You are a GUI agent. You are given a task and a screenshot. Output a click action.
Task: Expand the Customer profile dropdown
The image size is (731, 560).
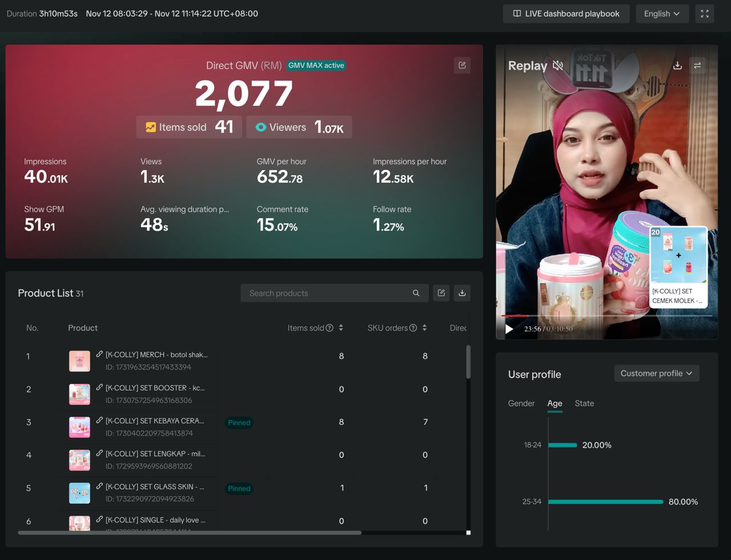656,373
